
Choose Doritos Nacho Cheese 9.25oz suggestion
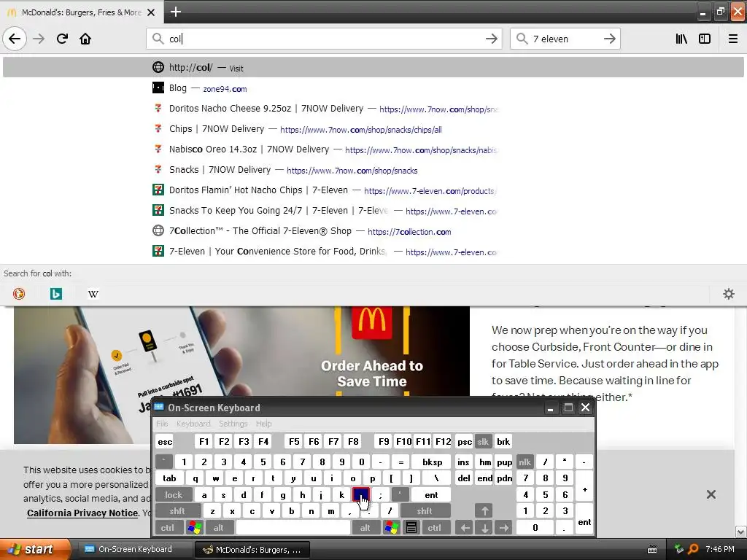(x=373, y=109)
